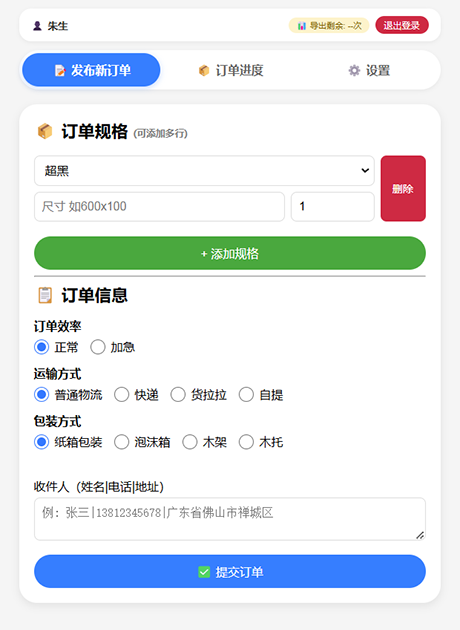Select 纸箱包装 packaging option
Screen dimensions: 460x630
[x=41, y=442]
